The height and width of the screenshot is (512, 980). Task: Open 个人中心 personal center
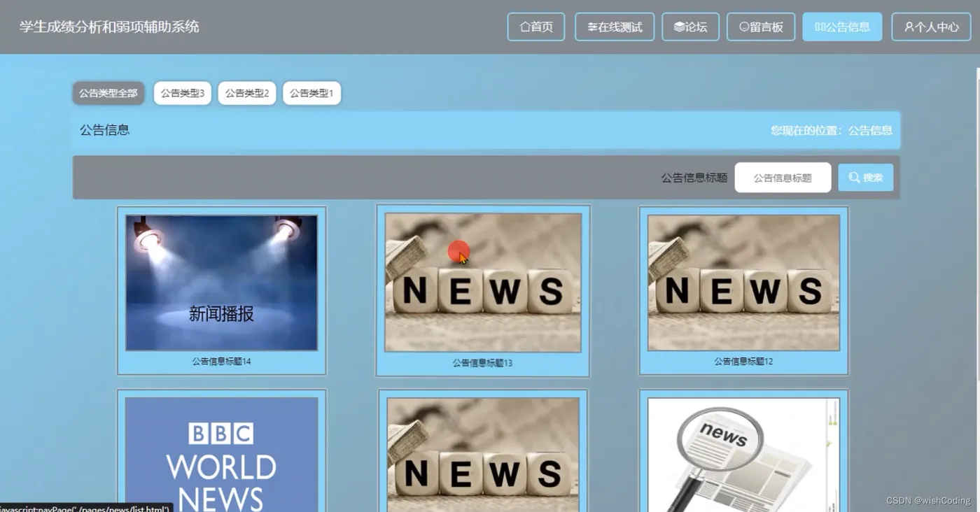pos(931,27)
